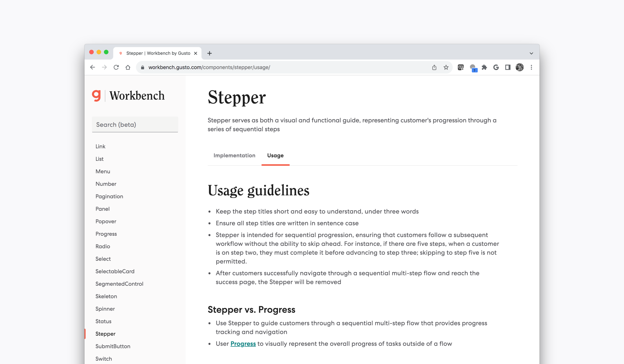Expand the tab search chevron
624x364 pixels.
[531, 53]
